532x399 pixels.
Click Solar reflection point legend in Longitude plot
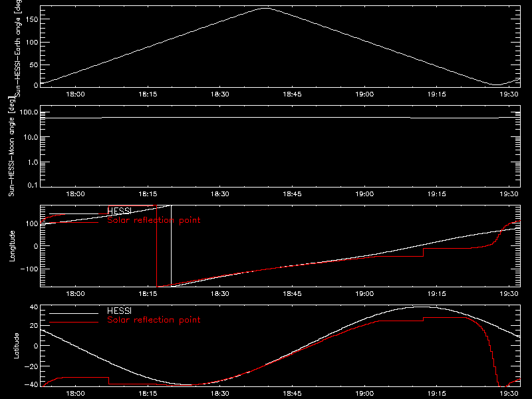click(x=154, y=220)
